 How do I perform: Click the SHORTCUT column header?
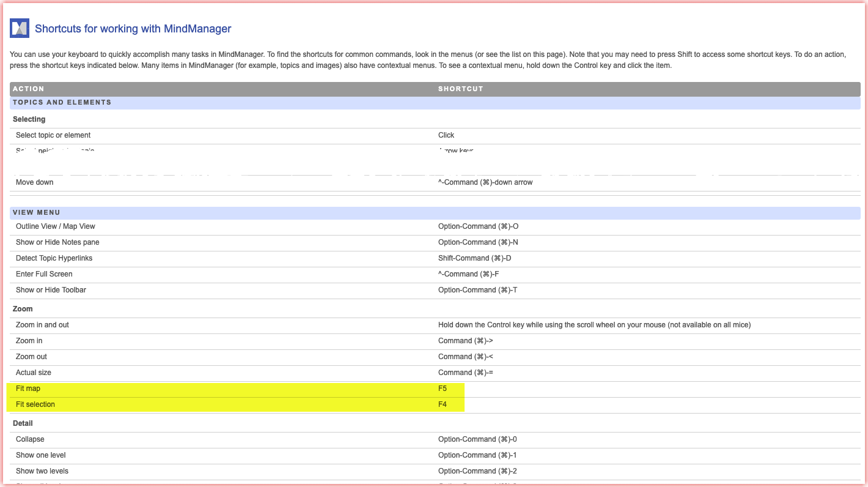coord(461,89)
